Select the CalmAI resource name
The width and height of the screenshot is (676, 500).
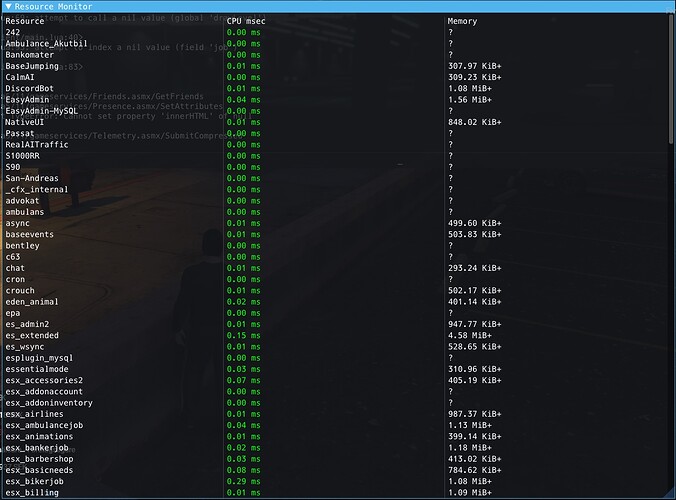coord(19,77)
